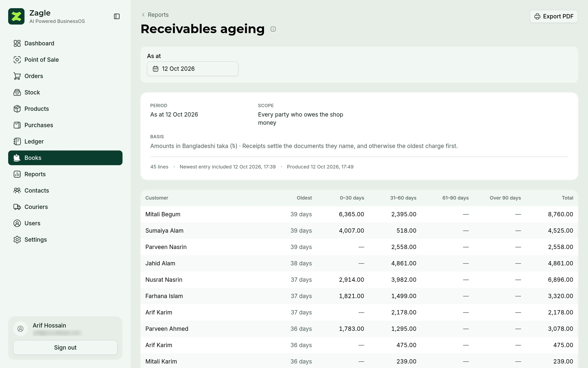Open Couriers from the sidebar
The width and height of the screenshot is (588, 368).
65,207
